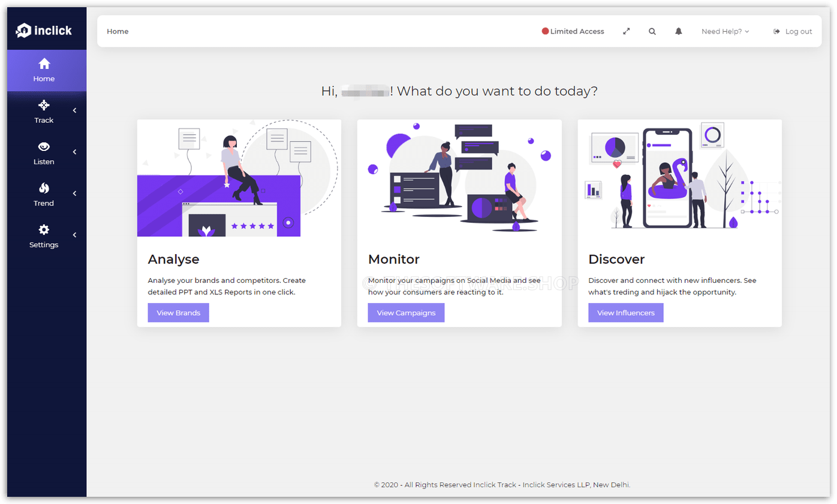Expand the Listen submenu chevron
837x504 pixels.
point(74,152)
